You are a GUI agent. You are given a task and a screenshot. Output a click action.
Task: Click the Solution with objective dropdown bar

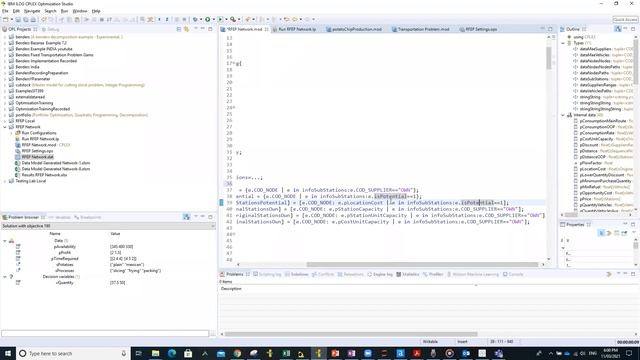pyautogui.click(x=108, y=226)
